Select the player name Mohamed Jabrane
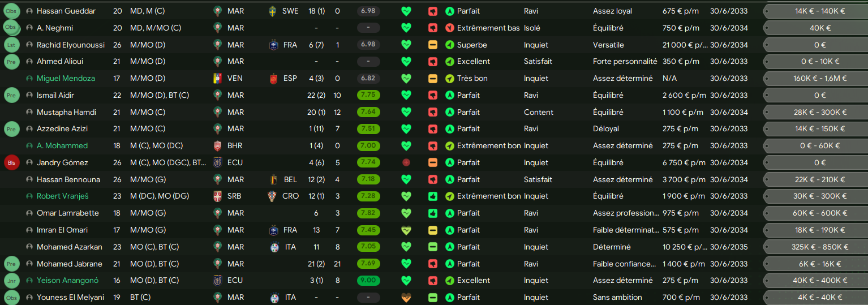The width and height of the screenshot is (868, 305). coord(70,264)
